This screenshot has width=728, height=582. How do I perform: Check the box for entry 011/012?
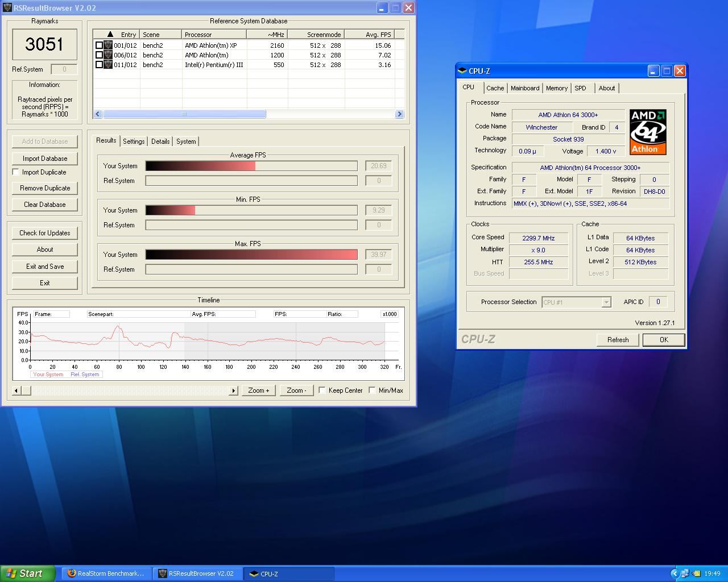tap(99, 65)
